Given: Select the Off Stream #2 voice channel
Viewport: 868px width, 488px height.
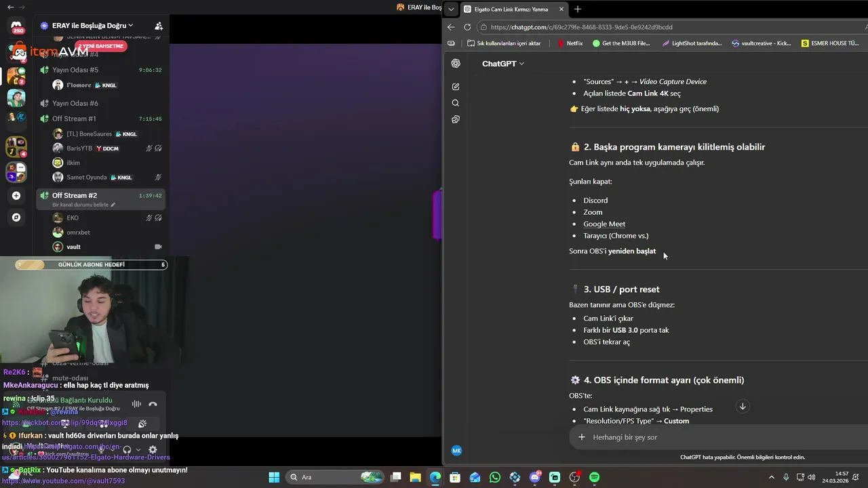Looking at the screenshot, I should click(x=100, y=199).
